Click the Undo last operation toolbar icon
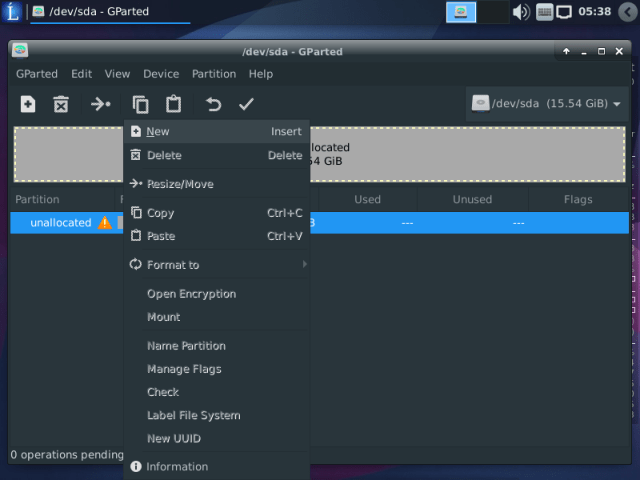The height and width of the screenshot is (480, 640). pyautogui.click(x=213, y=104)
